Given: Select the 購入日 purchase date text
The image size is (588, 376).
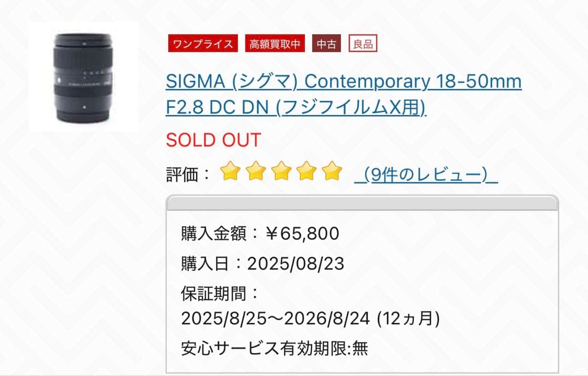Looking at the screenshot, I should [x=261, y=263].
